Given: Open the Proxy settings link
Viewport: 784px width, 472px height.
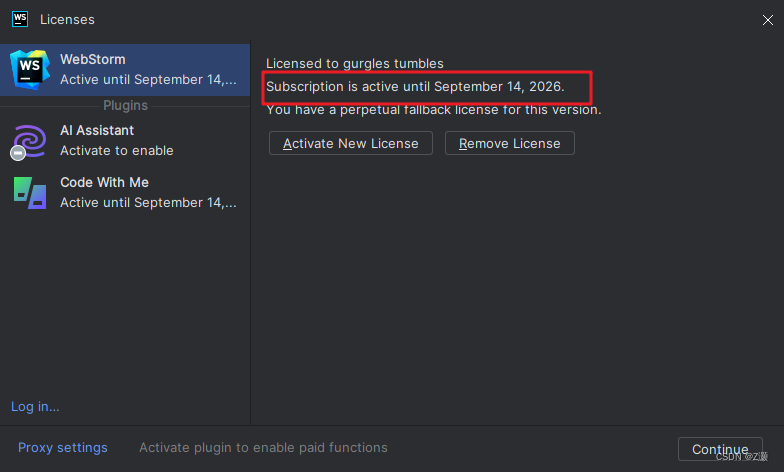Looking at the screenshot, I should [62, 448].
